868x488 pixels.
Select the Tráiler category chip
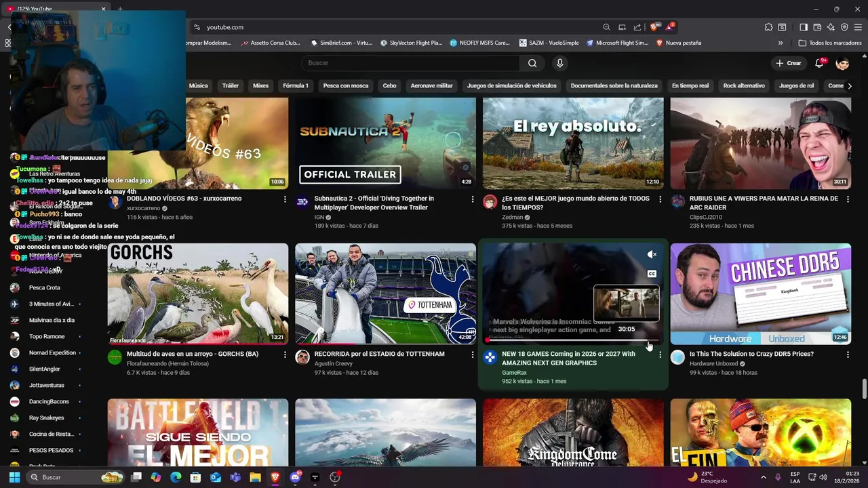point(231,86)
